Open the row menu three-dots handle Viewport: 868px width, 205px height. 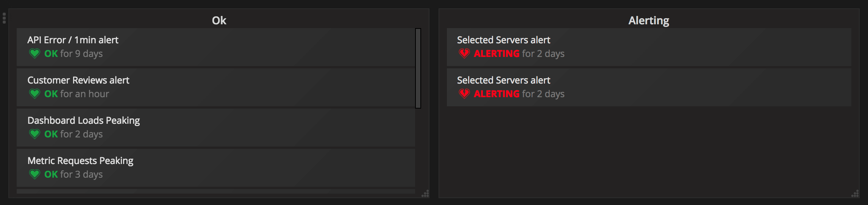click(x=4, y=18)
